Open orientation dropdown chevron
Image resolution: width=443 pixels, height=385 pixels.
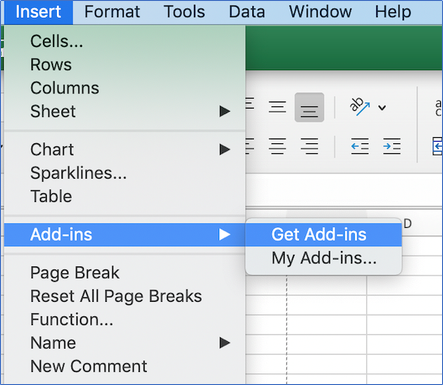tap(382, 108)
